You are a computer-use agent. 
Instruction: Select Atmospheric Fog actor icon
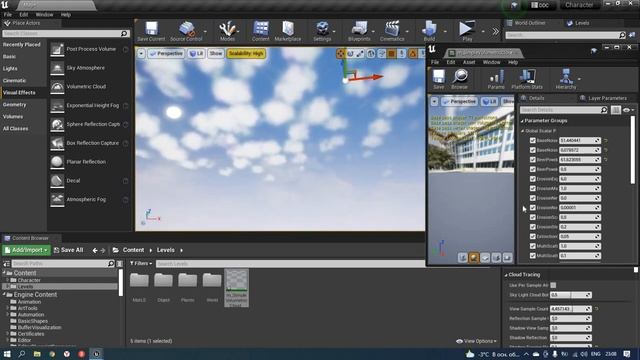pyautogui.click(x=57, y=199)
